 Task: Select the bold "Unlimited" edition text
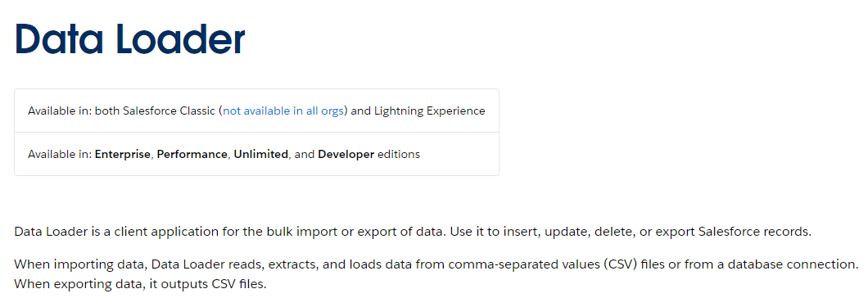(261, 155)
